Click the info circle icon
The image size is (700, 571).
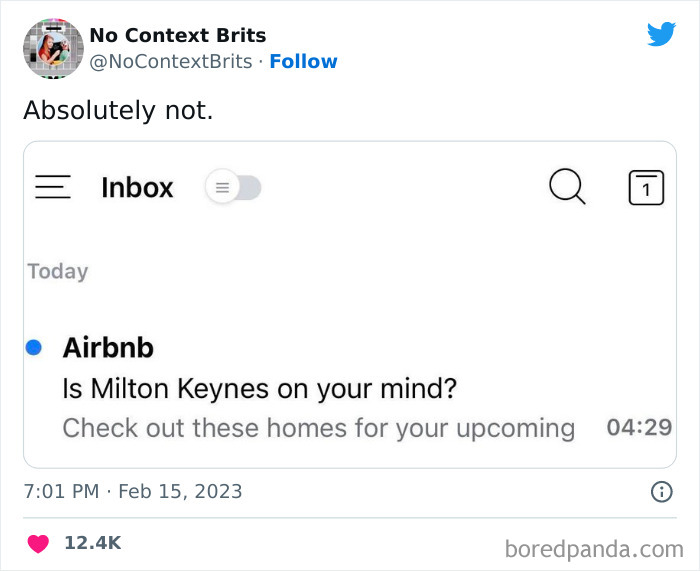661,491
